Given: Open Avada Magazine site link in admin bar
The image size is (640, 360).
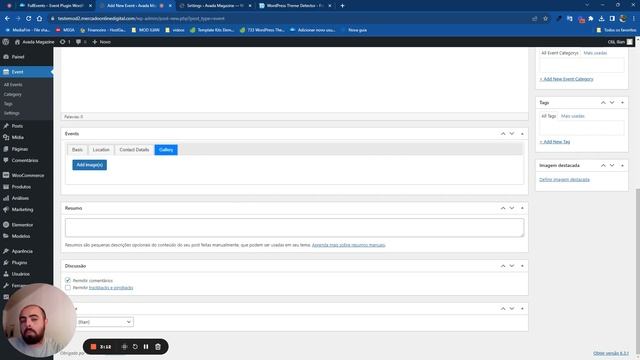Looking at the screenshot, I should click(34, 42).
